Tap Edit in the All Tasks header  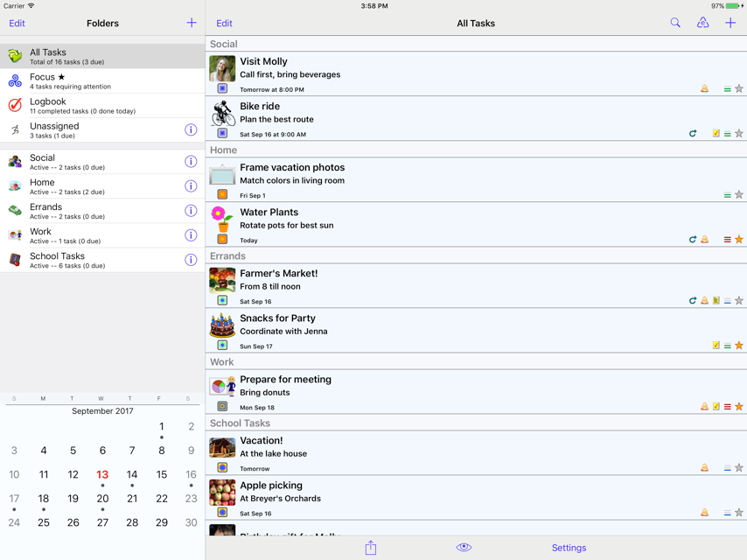point(225,24)
